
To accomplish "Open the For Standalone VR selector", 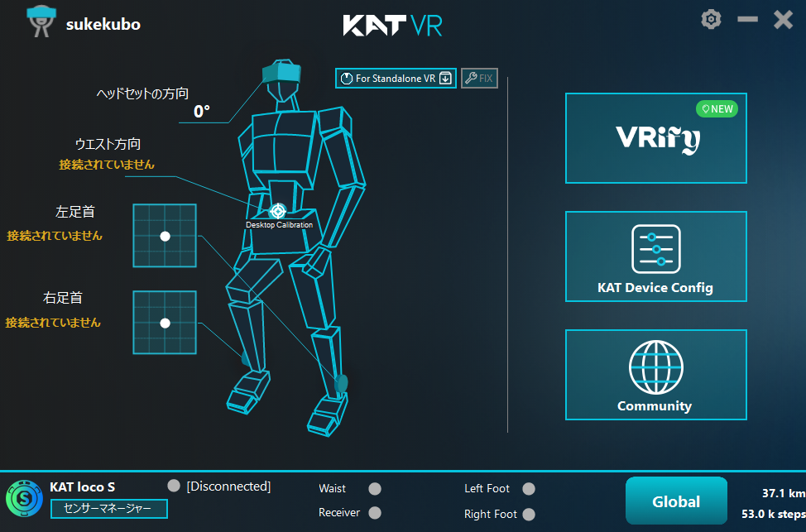I will (396, 78).
